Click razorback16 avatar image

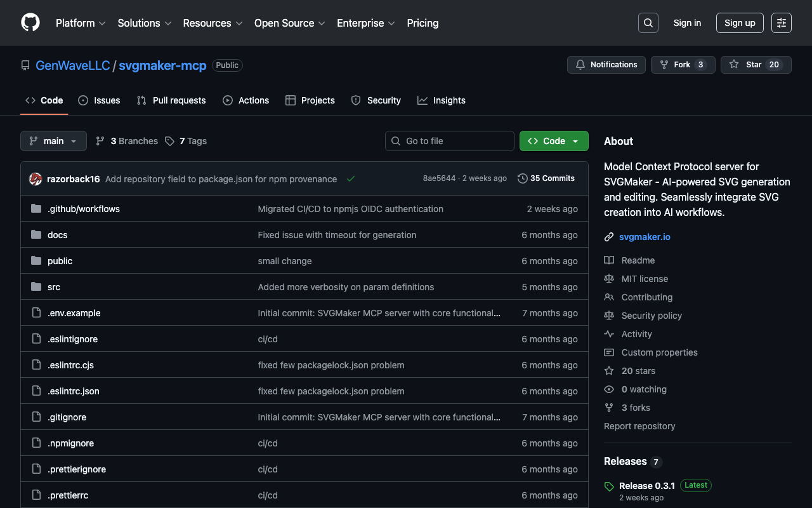pos(36,179)
